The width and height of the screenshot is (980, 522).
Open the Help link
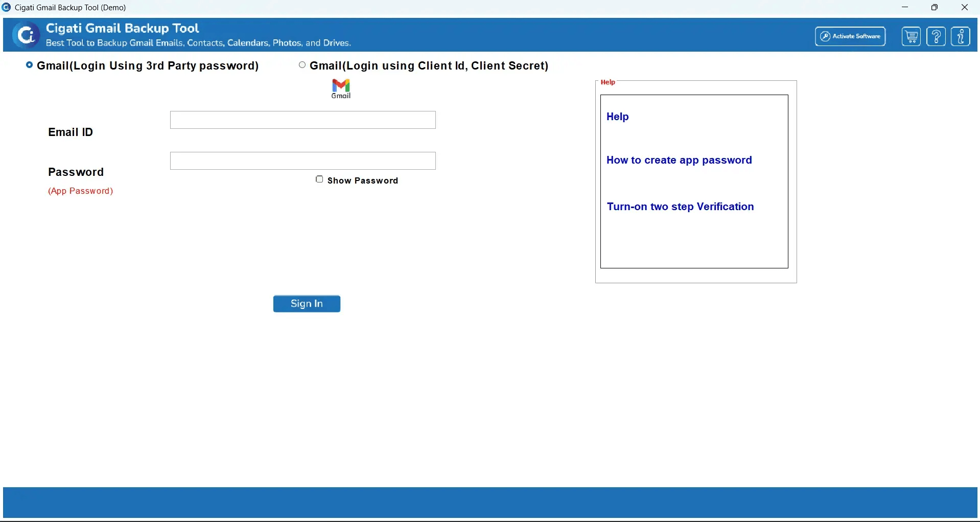[617, 117]
